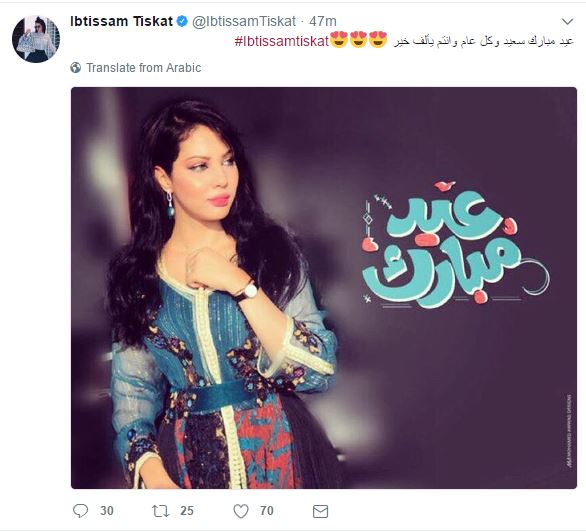The height and width of the screenshot is (532, 586).
Task: Enlarge the attached Eid Mubarak photo
Action: point(324,288)
